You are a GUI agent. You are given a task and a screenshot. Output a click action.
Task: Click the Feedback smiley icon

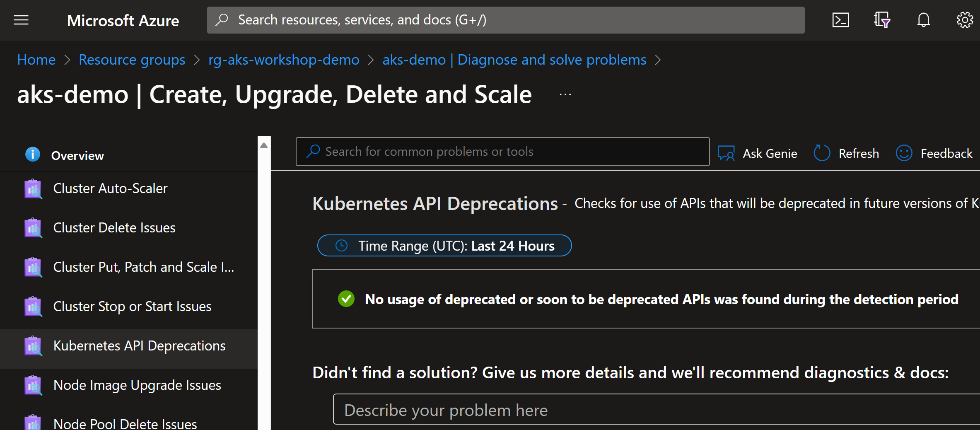(x=904, y=153)
